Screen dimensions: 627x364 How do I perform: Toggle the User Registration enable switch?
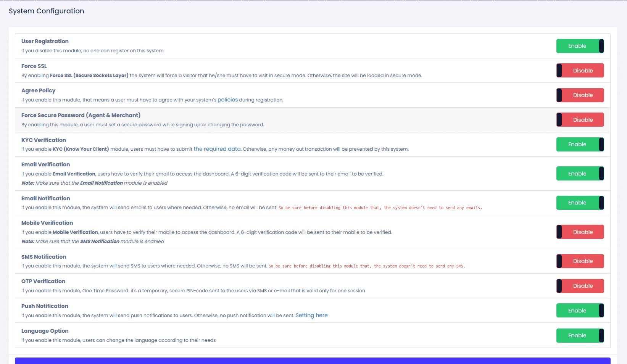click(580, 46)
